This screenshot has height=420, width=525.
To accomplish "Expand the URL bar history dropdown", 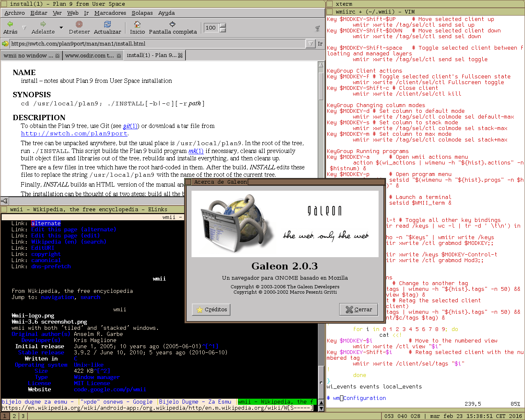I will click(x=310, y=43).
